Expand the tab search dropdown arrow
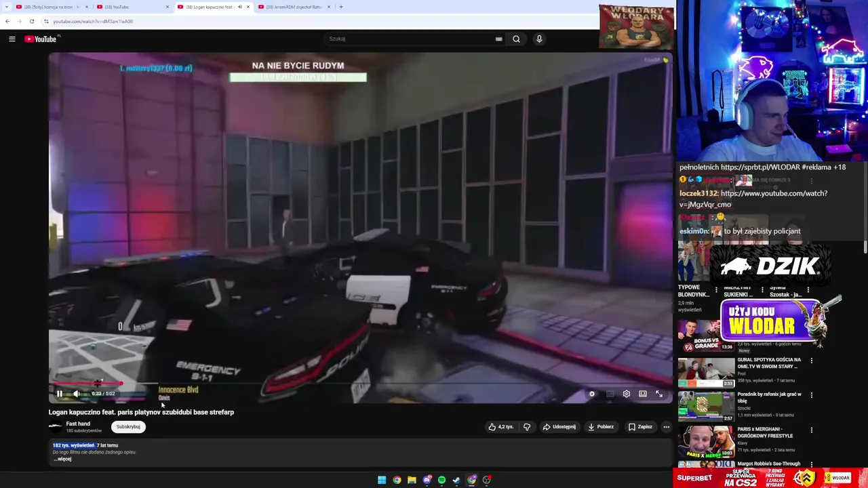This screenshot has width=868, height=488. 6,7
